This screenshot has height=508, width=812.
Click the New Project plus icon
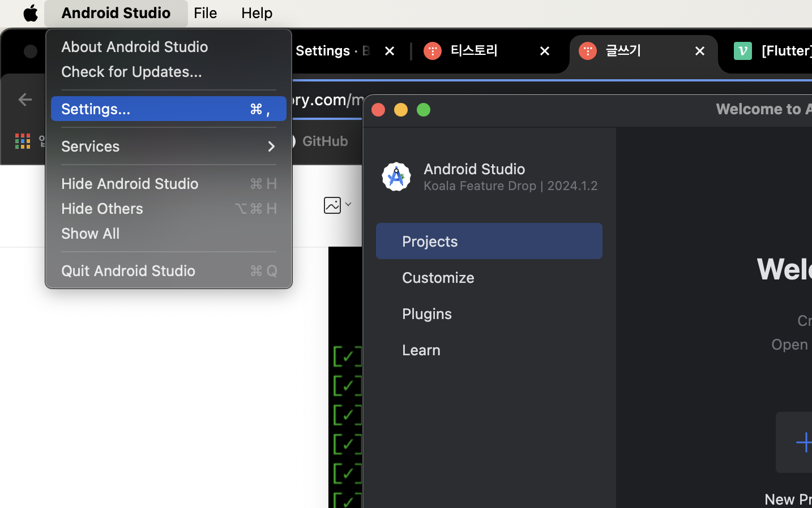[x=804, y=442]
